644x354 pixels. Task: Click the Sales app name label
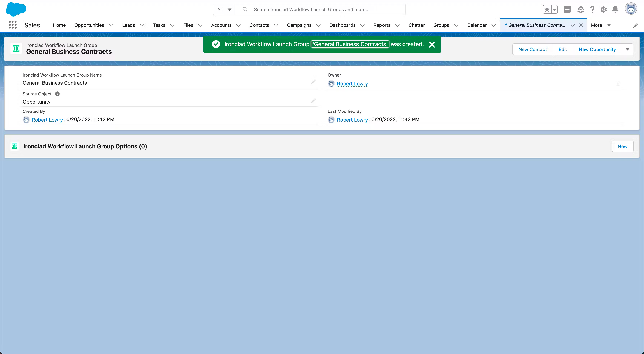coord(32,25)
